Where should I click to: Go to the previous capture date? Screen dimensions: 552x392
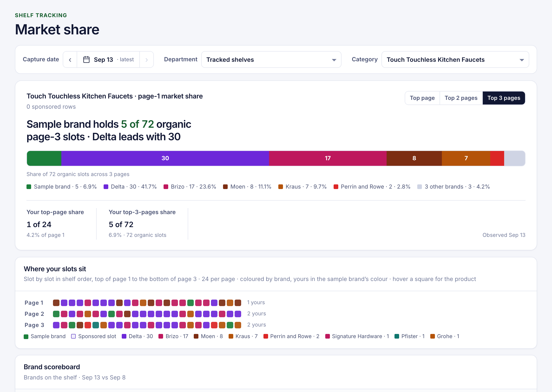(70, 60)
